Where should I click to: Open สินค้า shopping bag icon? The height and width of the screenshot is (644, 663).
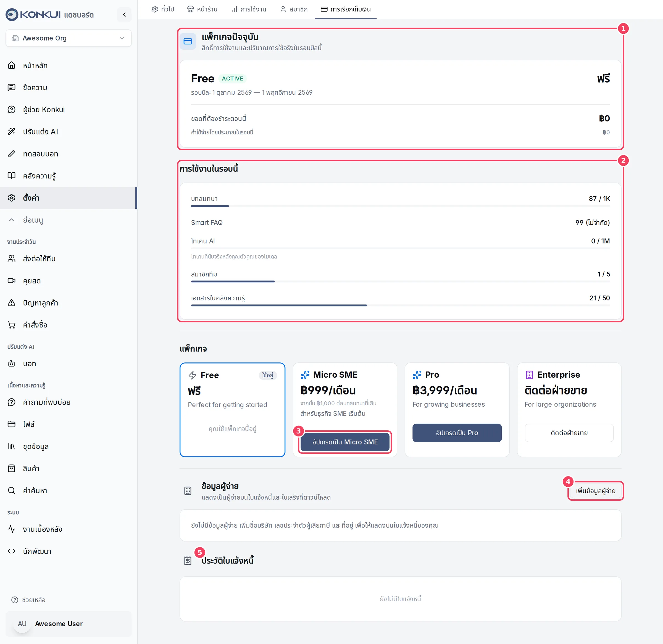click(x=12, y=468)
